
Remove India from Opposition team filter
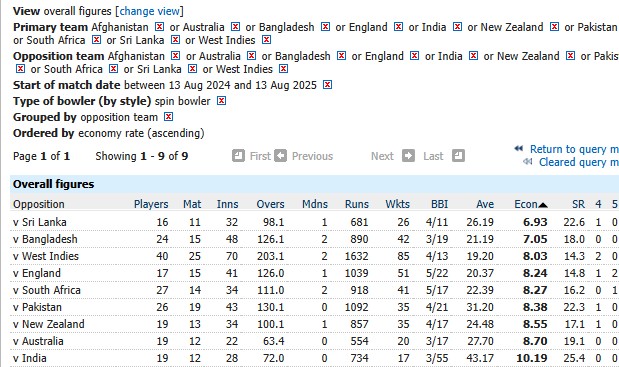tap(473, 56)
